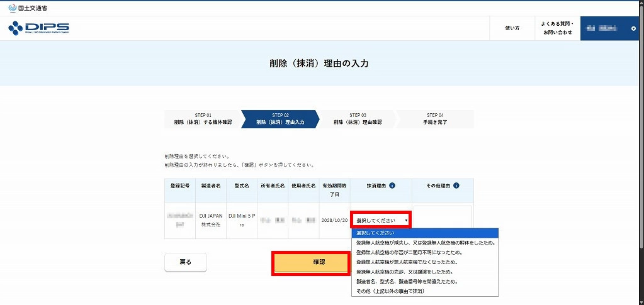Select 選択してください placeholder option

tap(424, 233)
